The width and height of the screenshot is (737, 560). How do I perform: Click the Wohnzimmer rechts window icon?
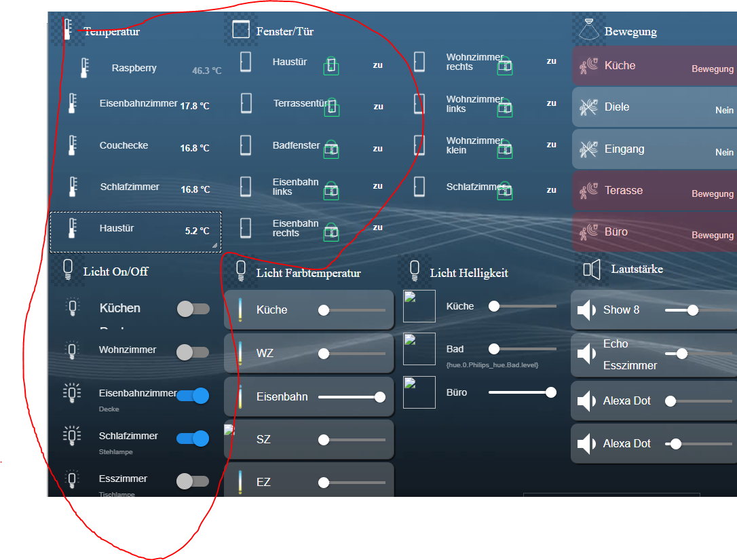click(419, 62)
